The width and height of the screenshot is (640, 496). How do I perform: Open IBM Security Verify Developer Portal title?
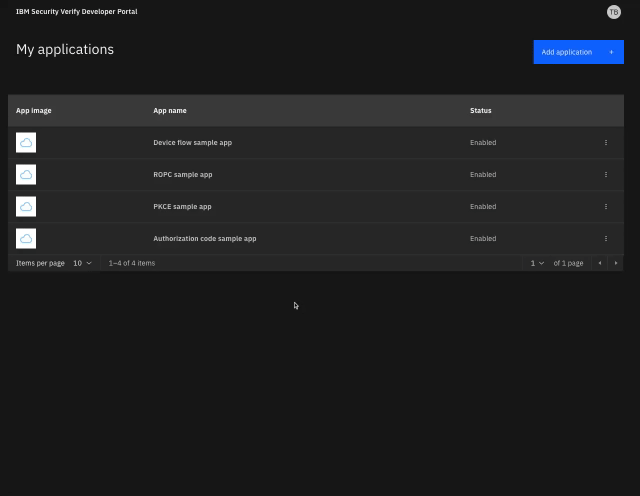(76, 11)
